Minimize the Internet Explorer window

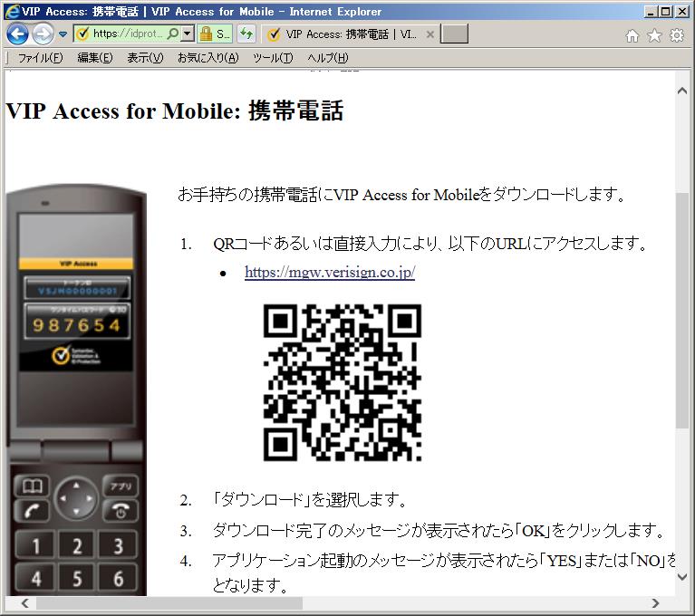click(650, 12)
